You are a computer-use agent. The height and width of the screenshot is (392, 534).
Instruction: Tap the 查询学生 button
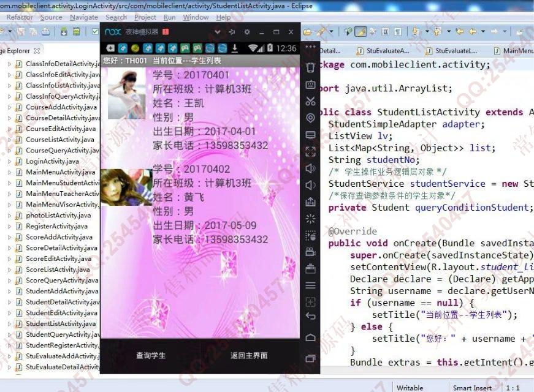151,355
